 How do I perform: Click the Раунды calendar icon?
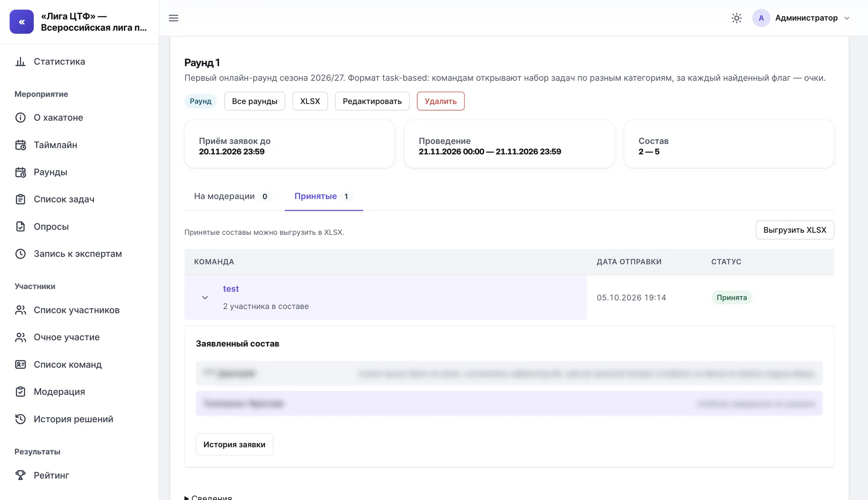tap(20, 172)
